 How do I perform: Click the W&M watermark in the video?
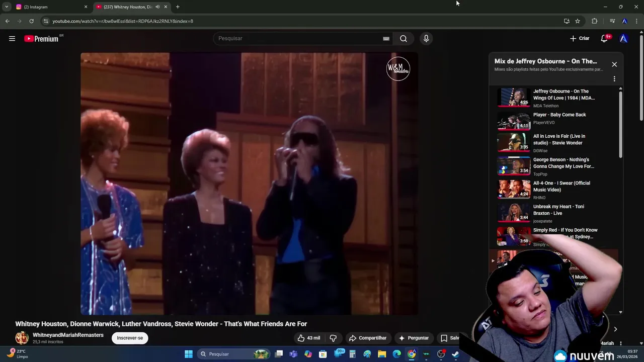pyautogui.click(x=398, y=69)
